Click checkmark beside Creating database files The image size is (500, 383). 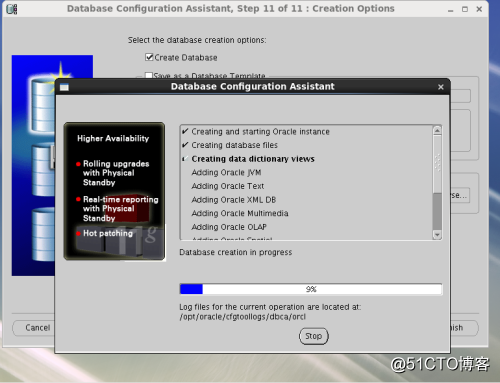(185, 145)
